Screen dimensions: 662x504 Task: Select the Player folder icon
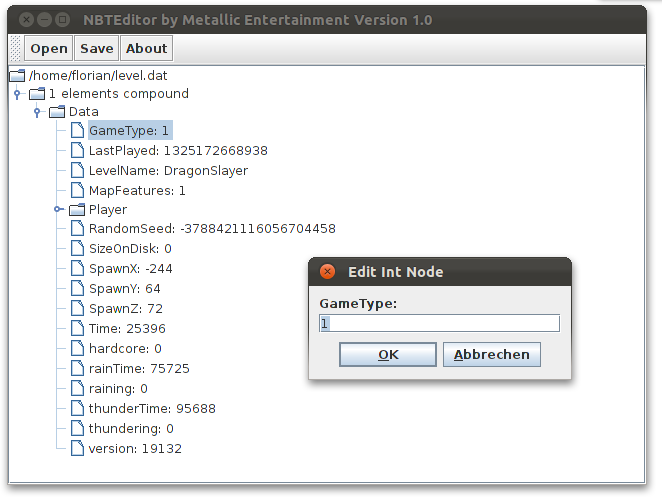[77, 209]
